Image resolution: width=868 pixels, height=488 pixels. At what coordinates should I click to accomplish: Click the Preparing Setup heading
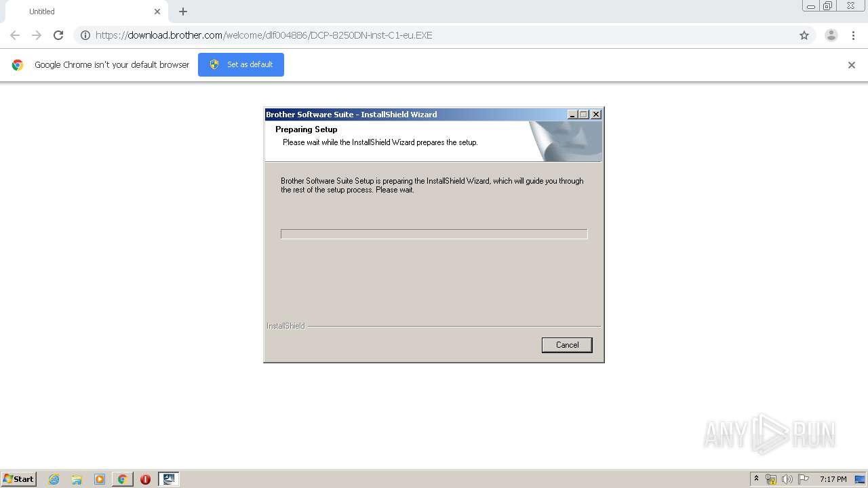[306, 129]
